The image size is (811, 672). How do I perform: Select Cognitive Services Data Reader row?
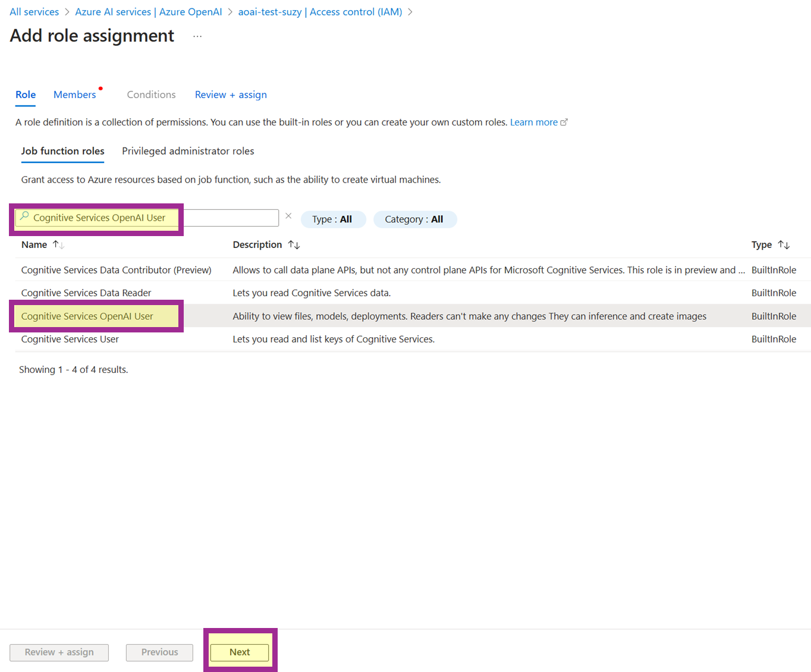(x=86, y=293)
